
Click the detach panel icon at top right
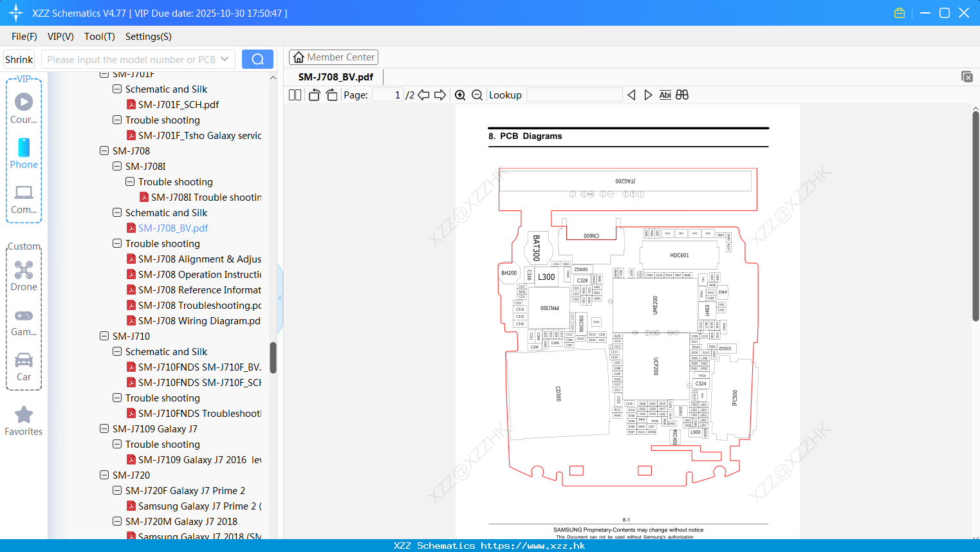tap(967, 77)
